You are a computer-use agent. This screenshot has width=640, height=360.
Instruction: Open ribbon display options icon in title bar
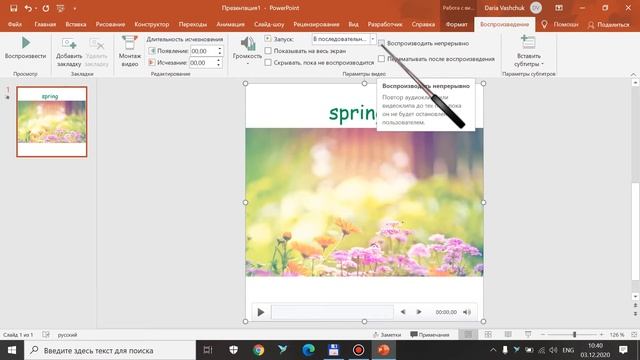point(559,8)
